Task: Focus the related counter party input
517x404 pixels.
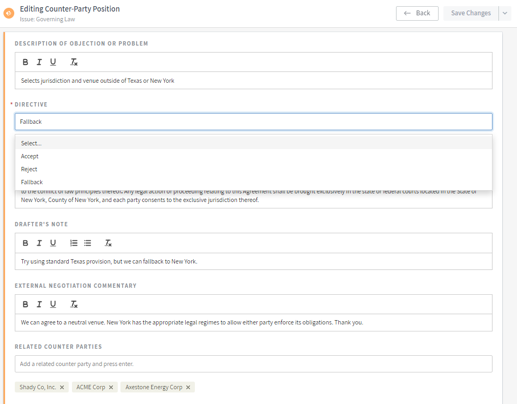Action: click(x=253, y=364)
